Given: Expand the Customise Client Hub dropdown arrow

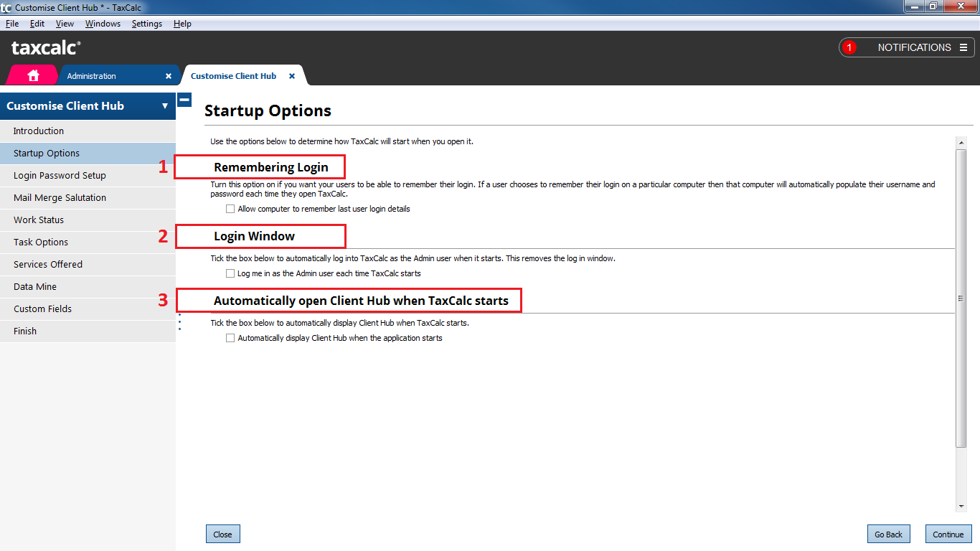Looking at the screenshot, I should pyautogui.click(x=165, y=106).
